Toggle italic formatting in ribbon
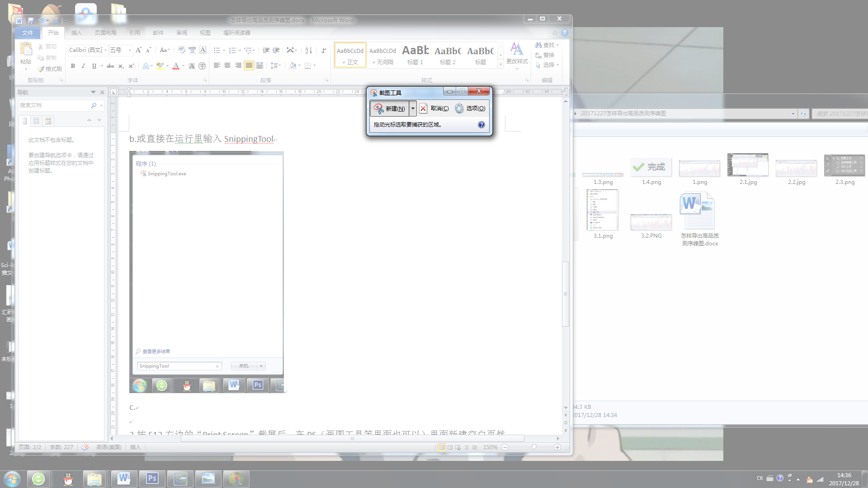868x488 pixels. pyautogui.click(x=83, y=66)
